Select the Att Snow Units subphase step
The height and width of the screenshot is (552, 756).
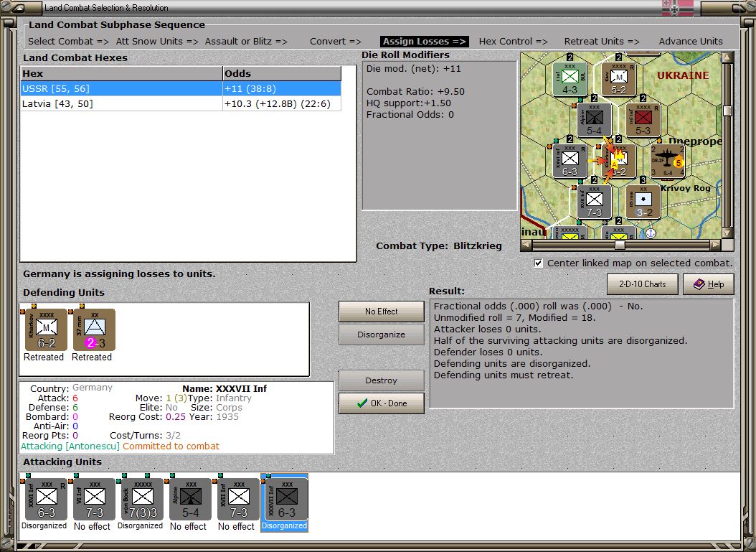pyautogui.click(x=156, y=42)
